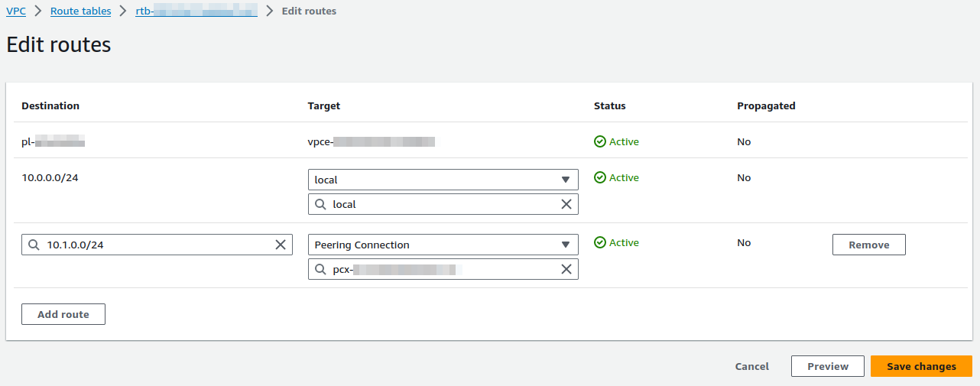Cancel editing routes
Screen dimensions: 980x386
point(751,366)
